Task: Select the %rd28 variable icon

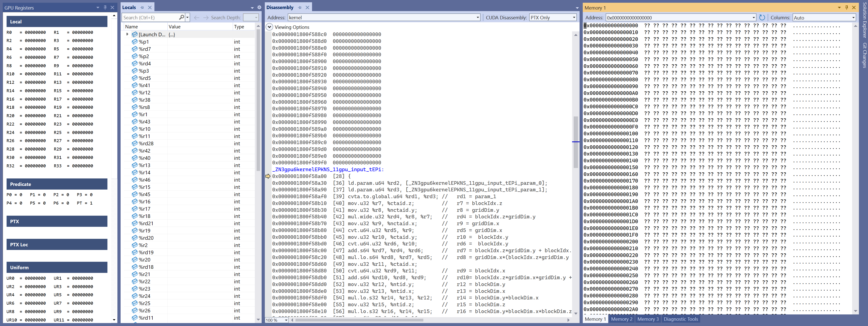Action: coord(134,143)
